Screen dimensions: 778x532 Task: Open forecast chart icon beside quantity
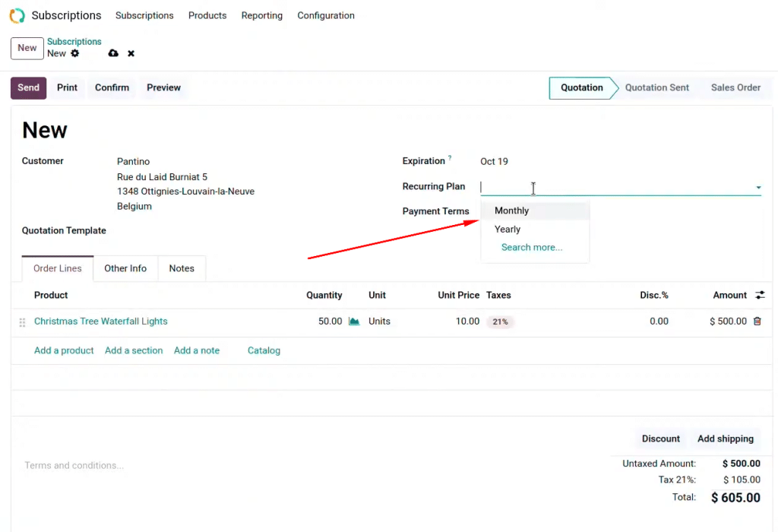click(x=354, y=321)
